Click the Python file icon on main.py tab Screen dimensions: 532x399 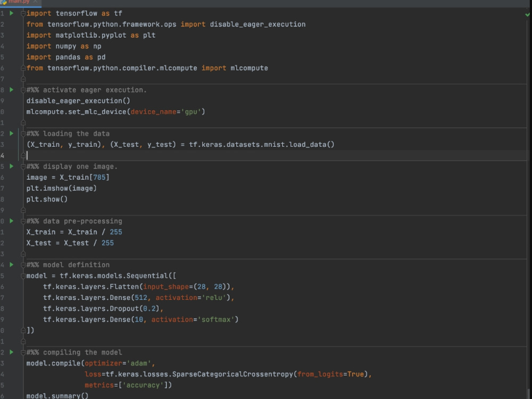(x=4, y=2)
